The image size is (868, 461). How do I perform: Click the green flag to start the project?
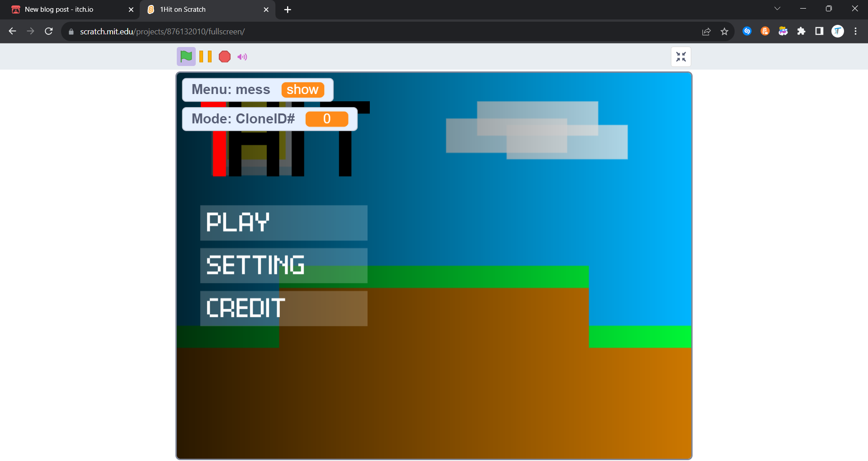point(186,56)
